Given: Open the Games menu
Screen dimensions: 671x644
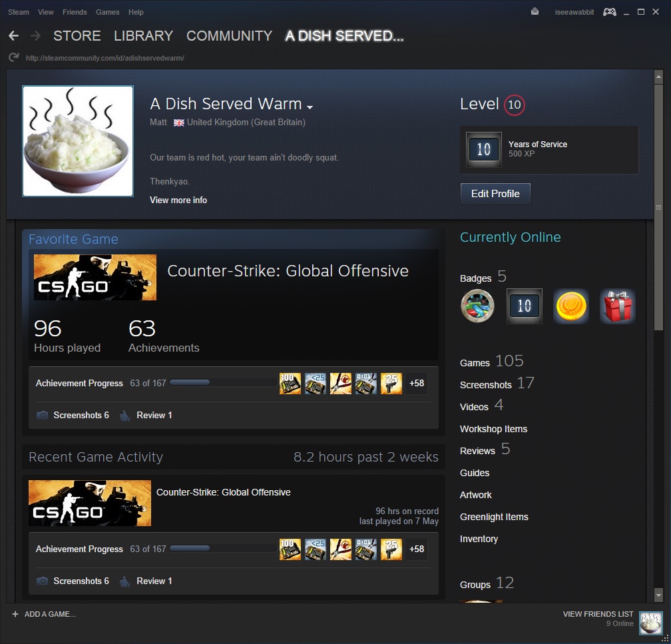Looking at the screenshot, I should 107,12.
